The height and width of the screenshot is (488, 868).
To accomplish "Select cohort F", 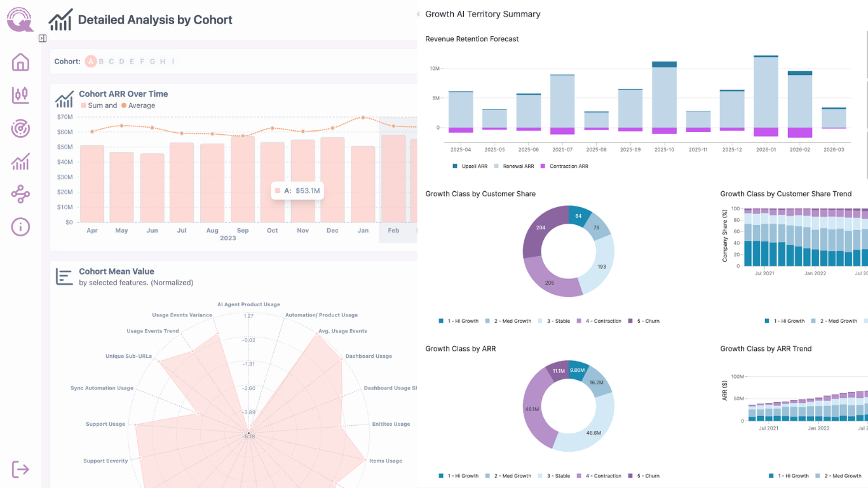I will click(x=142, y=62).
